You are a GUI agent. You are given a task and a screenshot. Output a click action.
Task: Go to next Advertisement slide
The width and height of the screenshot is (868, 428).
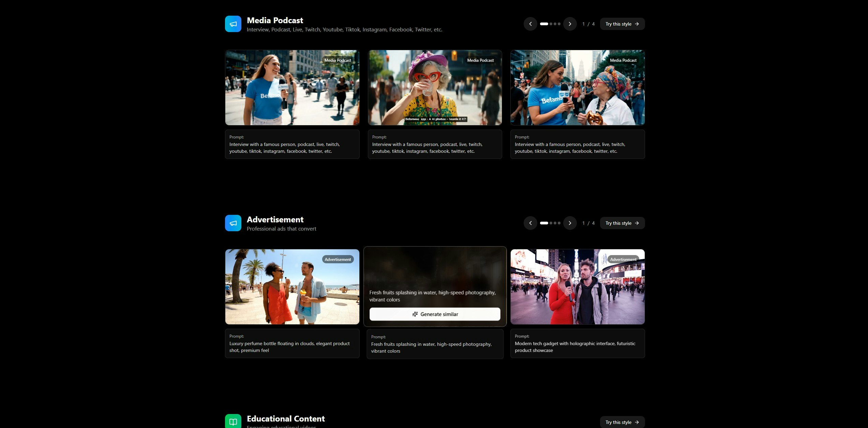[x=570, y=223]
